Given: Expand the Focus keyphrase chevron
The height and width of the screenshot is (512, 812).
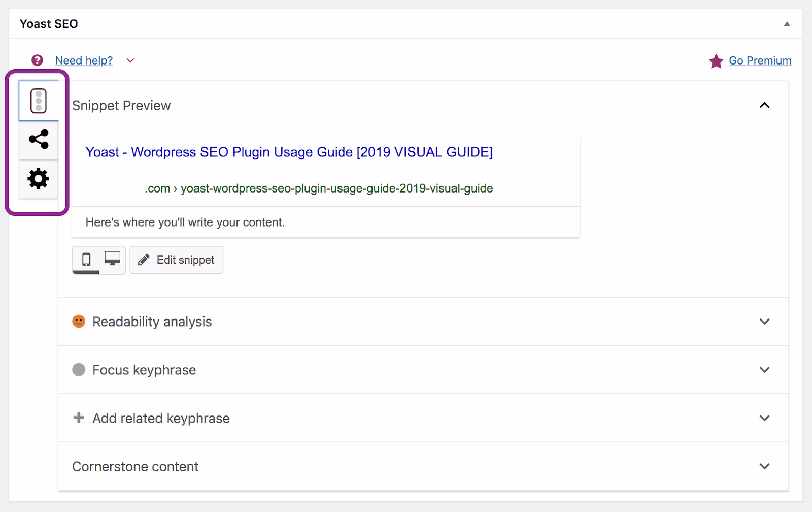Looking at the screenshot, I should coord(764,370).
